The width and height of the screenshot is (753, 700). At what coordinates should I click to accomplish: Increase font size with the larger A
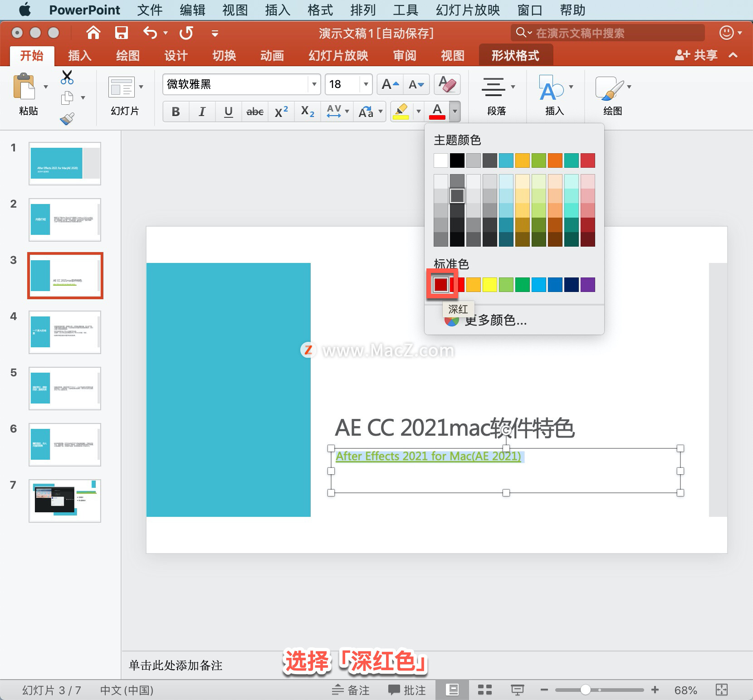[390, 84]
